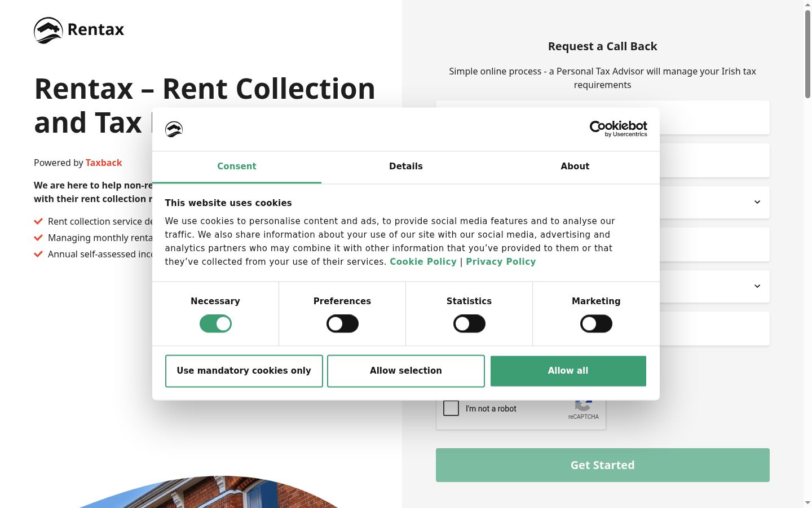The image size is (812, 508).
Task: Click red checkmark beside Annual self-assessed income
Action: click(x=38, y=254)
